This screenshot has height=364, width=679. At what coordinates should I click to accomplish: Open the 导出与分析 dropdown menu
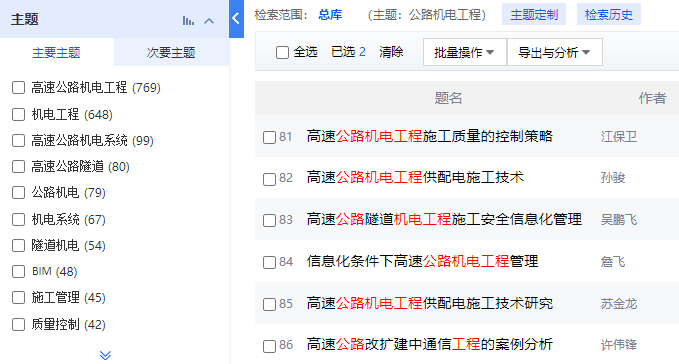coord(554,52)
